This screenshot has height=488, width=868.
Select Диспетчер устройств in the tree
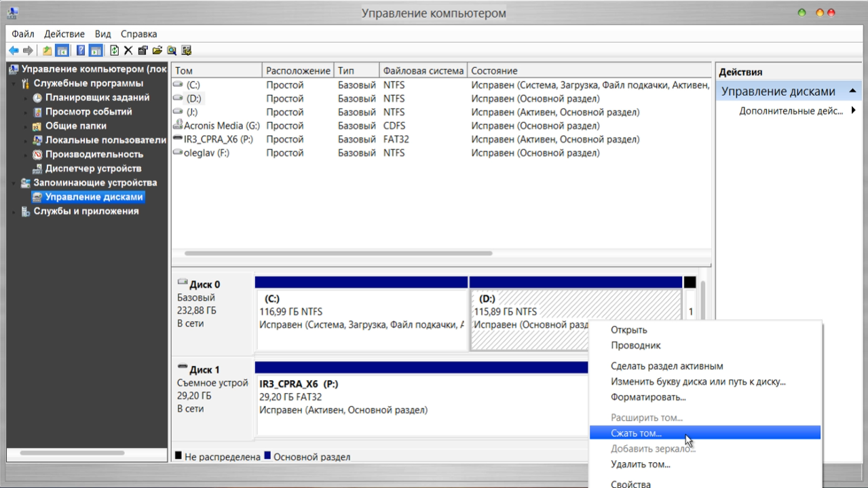(93, 168)
